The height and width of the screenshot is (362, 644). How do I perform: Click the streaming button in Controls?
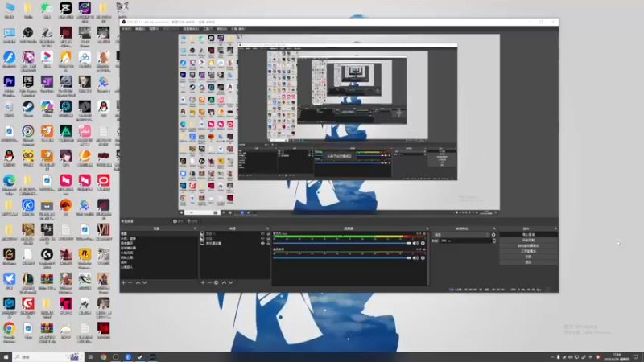529,235
